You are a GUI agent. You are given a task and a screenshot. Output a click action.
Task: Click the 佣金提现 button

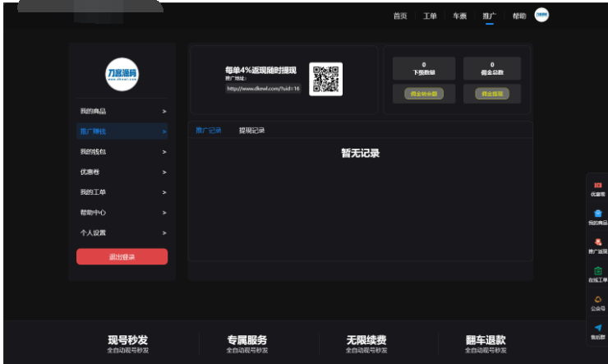(492, 94)
